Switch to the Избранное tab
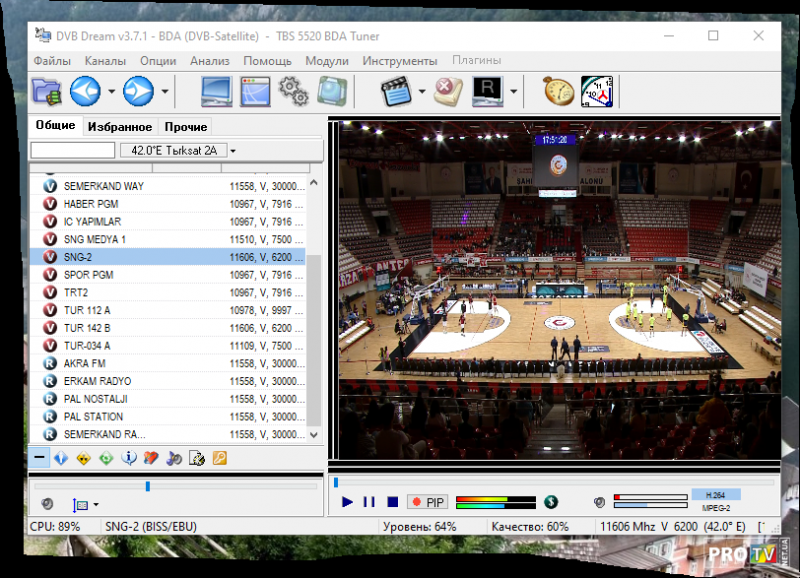The height and width of the screenshot is (578, 800). coord(119,127)
